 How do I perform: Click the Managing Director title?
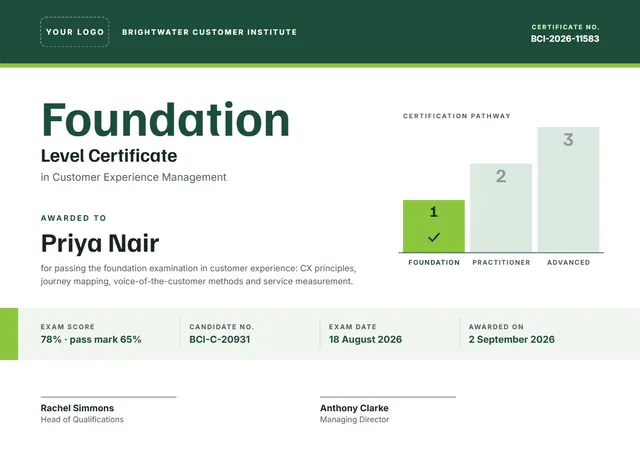[x=354, y=420]
